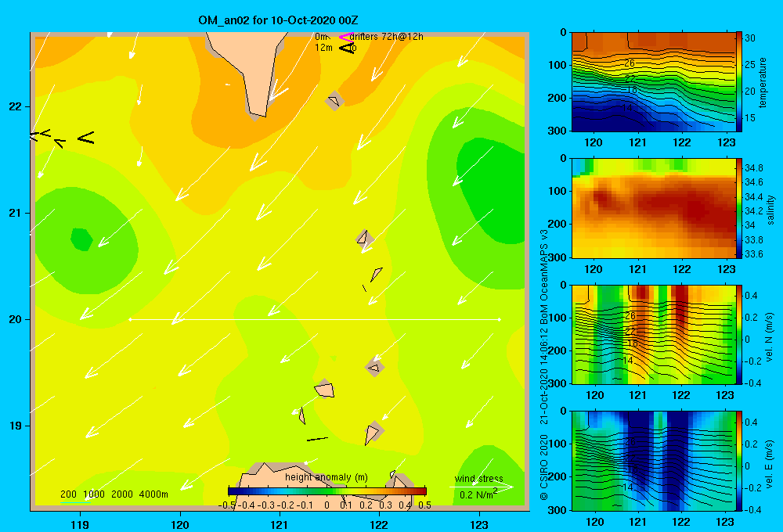Click longitude label 123 on main map
Image resolution: width=783 pixels, height=532 pixels.
coord(479,524)
